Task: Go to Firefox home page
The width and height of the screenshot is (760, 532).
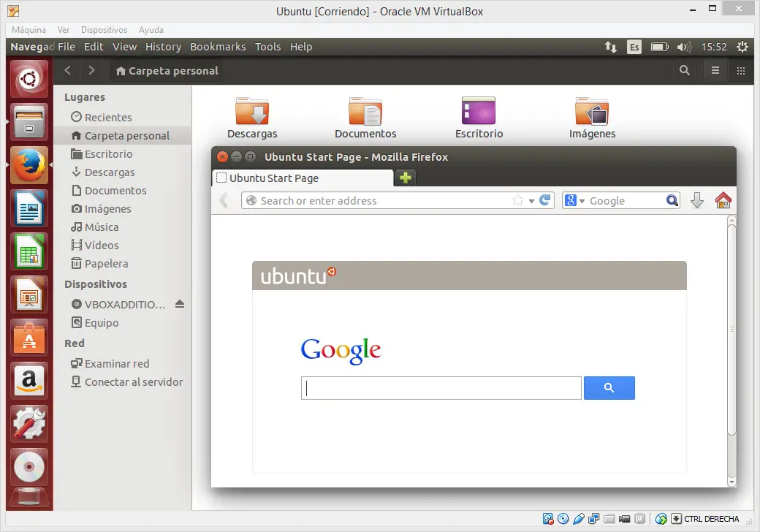Action: (723, 200)
